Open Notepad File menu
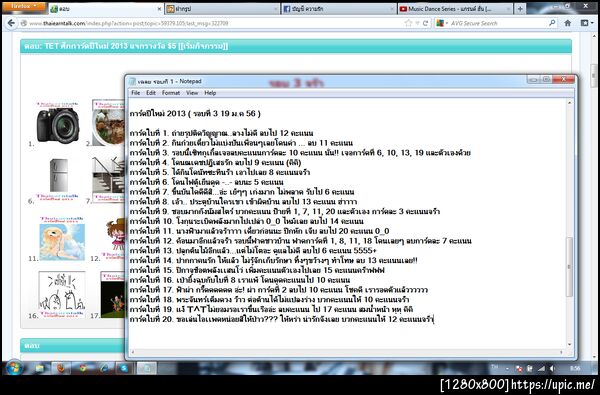Screen dimensions: 600x395 135,93
